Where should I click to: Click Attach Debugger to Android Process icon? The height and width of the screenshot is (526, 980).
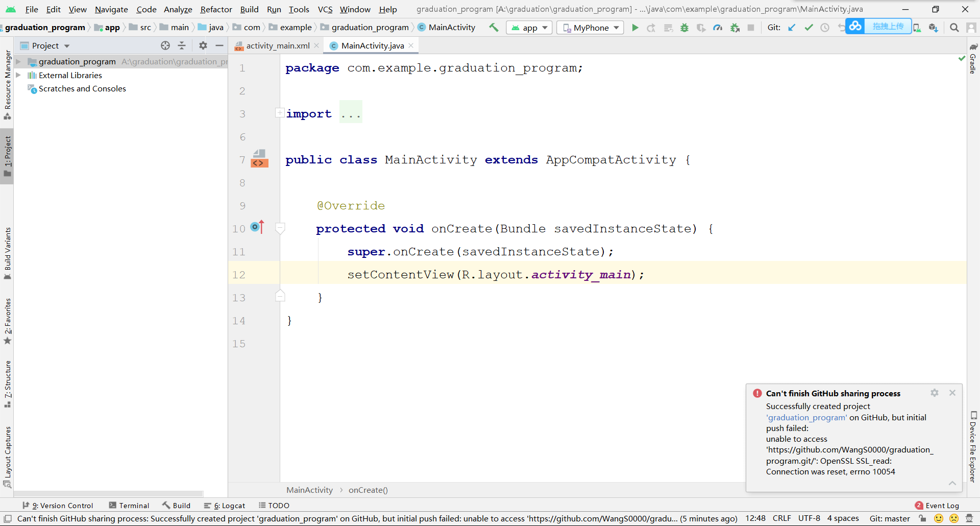point(735,28)
